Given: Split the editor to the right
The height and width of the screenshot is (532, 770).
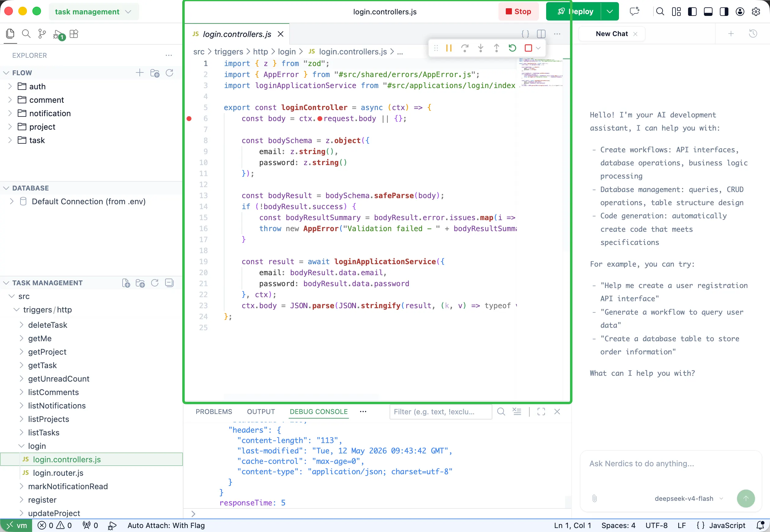Looking at the screenshot, I should click(541, 34).
